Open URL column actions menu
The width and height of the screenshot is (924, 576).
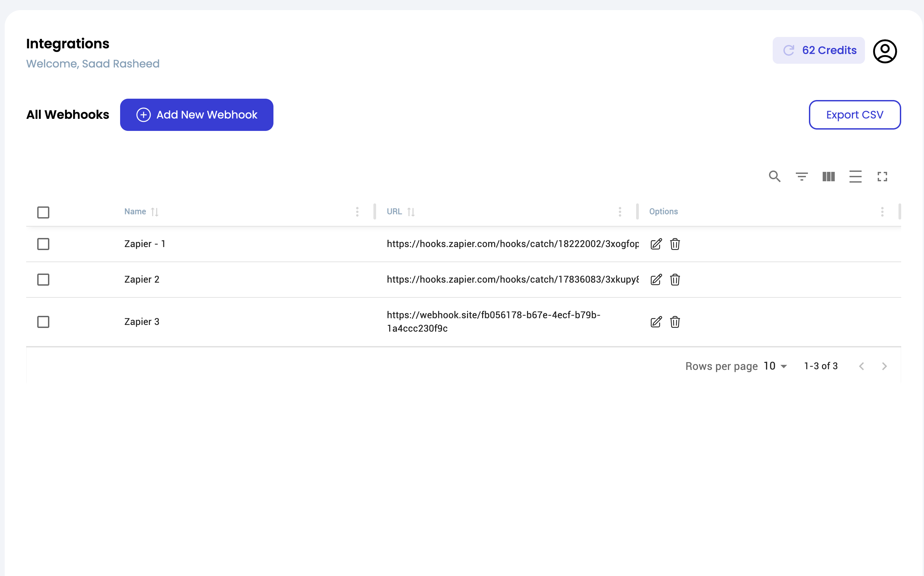coord(620,212)
